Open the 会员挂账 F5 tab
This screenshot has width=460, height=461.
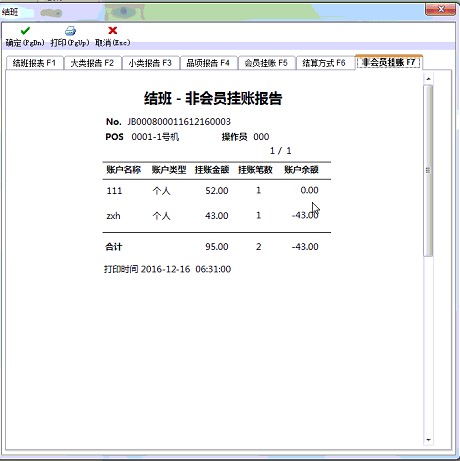[x=266, y=63]
